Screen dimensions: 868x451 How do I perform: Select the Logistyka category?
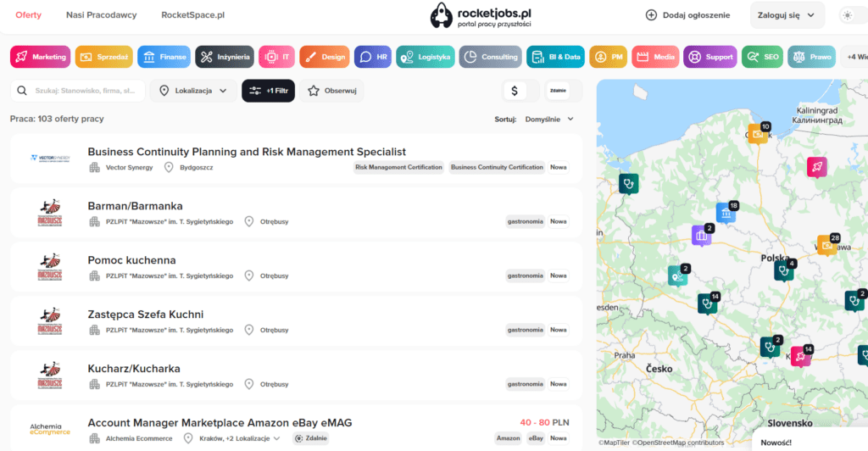pos(425,57)
